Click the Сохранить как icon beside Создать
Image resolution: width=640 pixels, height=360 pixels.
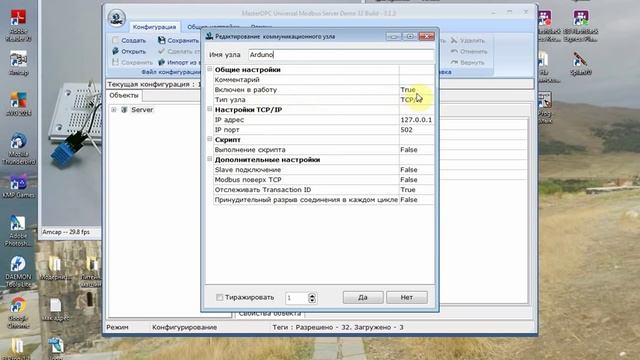click(x=162, y=40)
